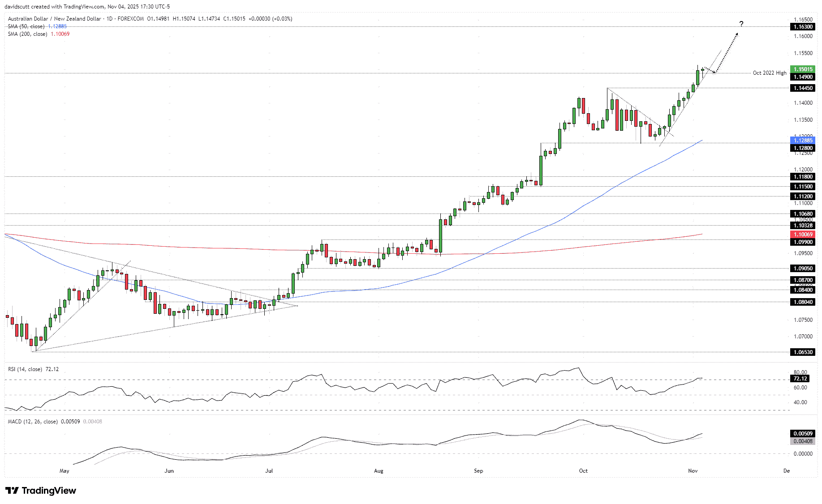Viewport: 822px width, 504px height.
Task: Click the Oct 2022 High annotation text
Action: [769, 73]
